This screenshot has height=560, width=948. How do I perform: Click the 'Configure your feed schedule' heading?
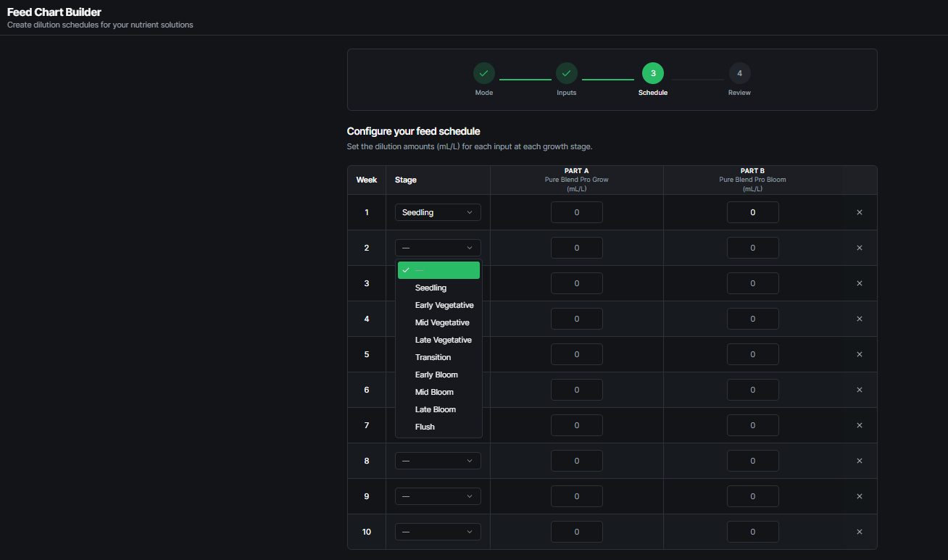[414, 131]
